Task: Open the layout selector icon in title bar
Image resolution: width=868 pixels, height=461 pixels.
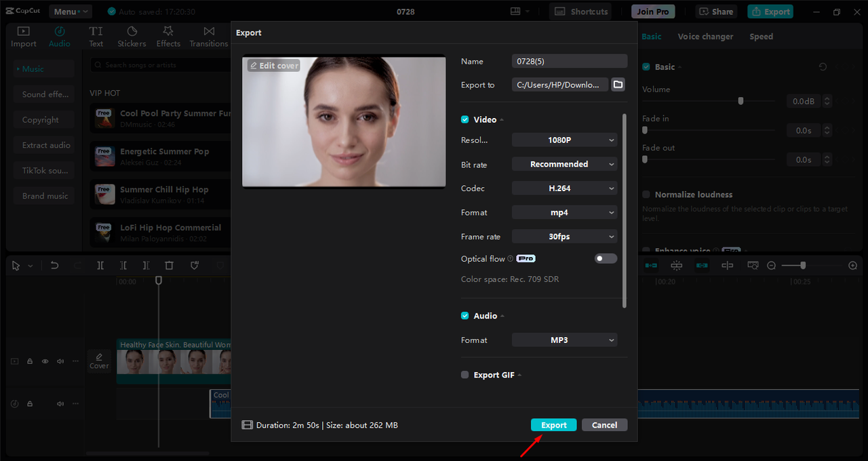Action: (515, 12)
